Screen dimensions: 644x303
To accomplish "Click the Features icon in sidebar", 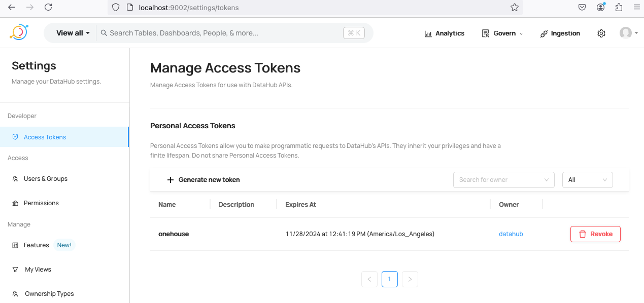I will pos(15,245).
